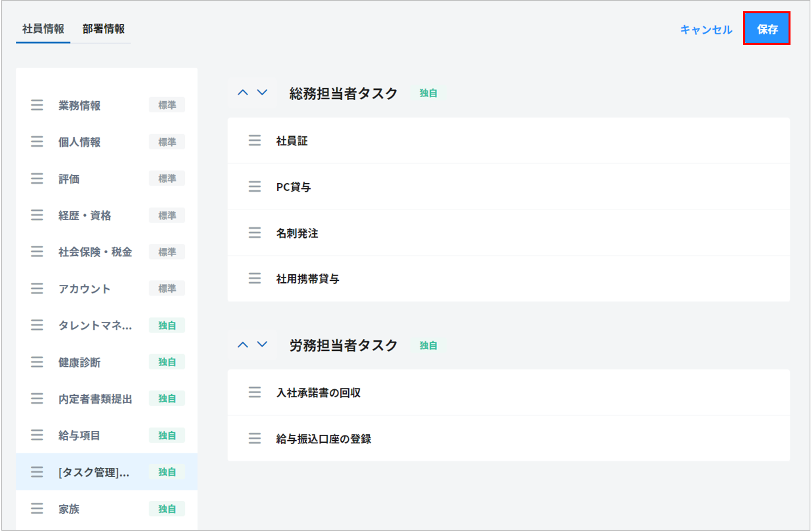The width and height of the screenshot is (811, 532).
Task: Open 内定者書類提出 sidebar entry
Action: [95, 399]
